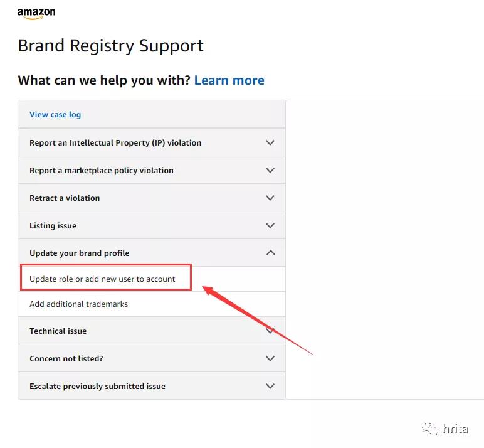484x448 pixels.
Task: Click the Retract a violation label
Action: (65, 198)
